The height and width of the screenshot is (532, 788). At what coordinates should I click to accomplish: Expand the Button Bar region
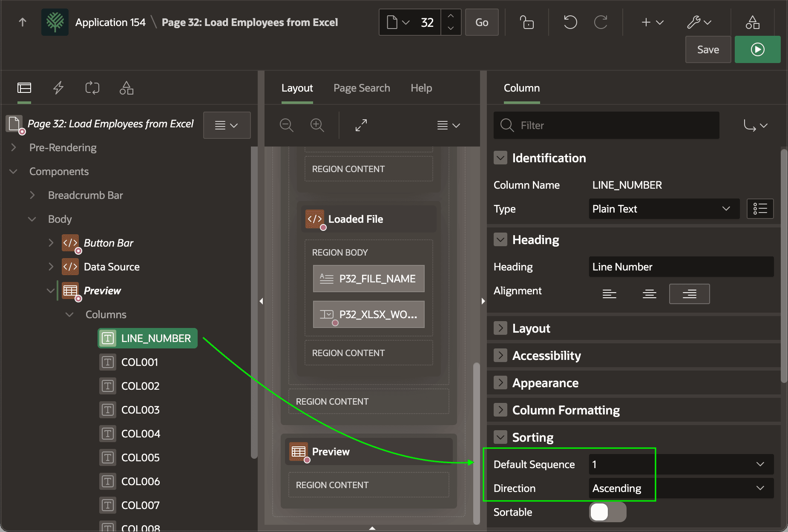(x=51, y=243)
